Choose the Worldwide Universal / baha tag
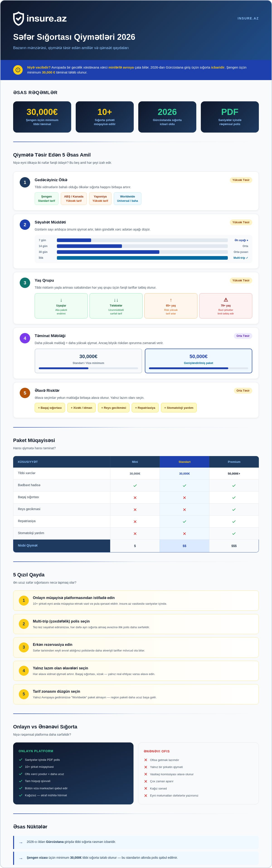Viewport: 272px width, 868px height. point(128,198)
